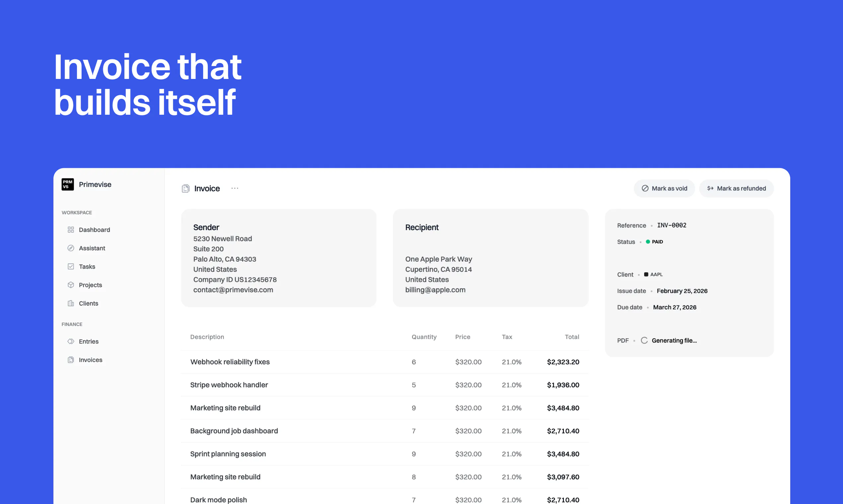843x504 pixels.
Task: Select Stripe webhook handler row
Action: [384, 385]
